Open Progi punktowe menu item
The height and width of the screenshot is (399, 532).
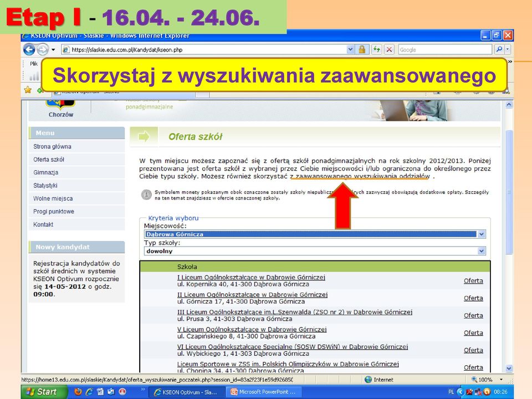click(x=54, y=211)
